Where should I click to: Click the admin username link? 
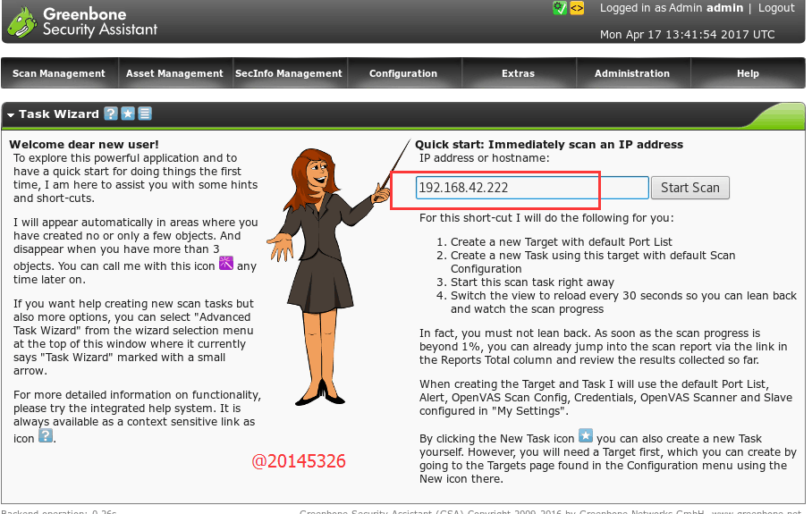point(724,8)
